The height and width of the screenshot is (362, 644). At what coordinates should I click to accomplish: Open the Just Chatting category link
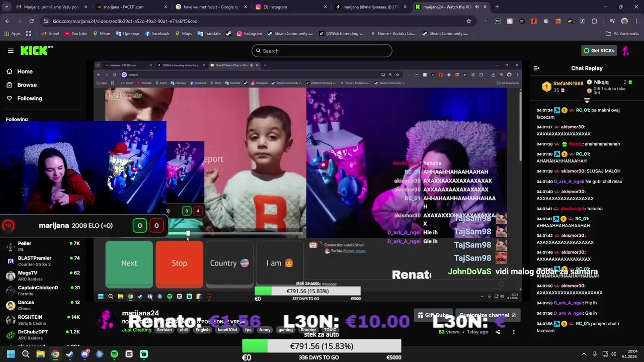point(136,330)
